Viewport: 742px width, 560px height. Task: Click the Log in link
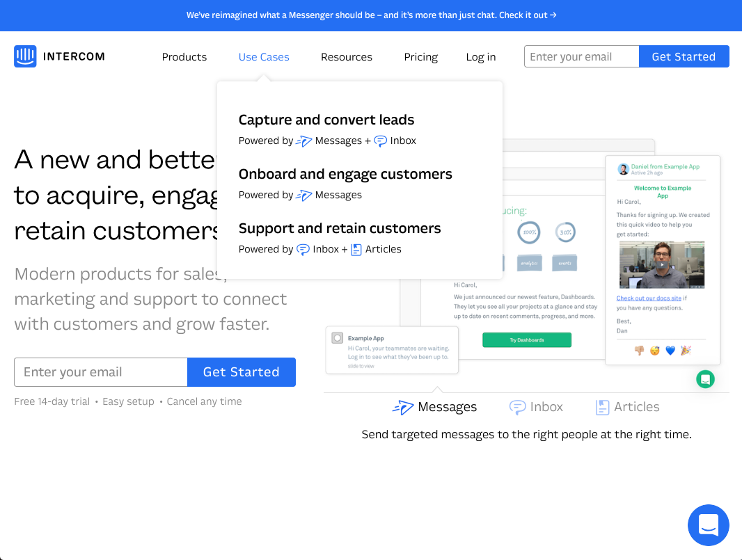point(481,57)
